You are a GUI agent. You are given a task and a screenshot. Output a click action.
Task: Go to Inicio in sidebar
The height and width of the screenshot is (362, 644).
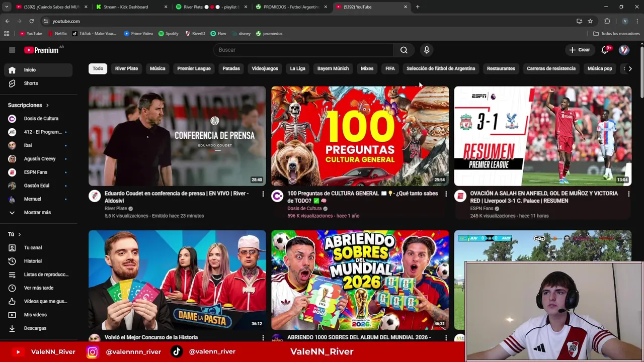pos(38,70)
